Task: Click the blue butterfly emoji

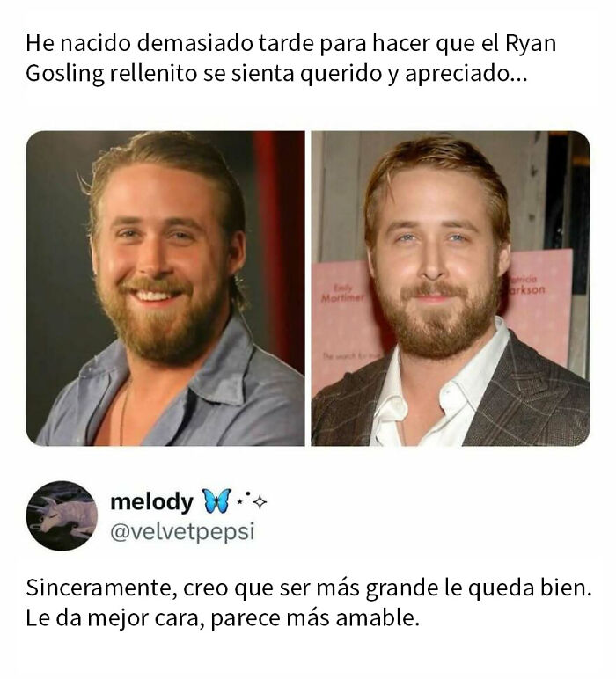Action: click(x=216, y=501)
